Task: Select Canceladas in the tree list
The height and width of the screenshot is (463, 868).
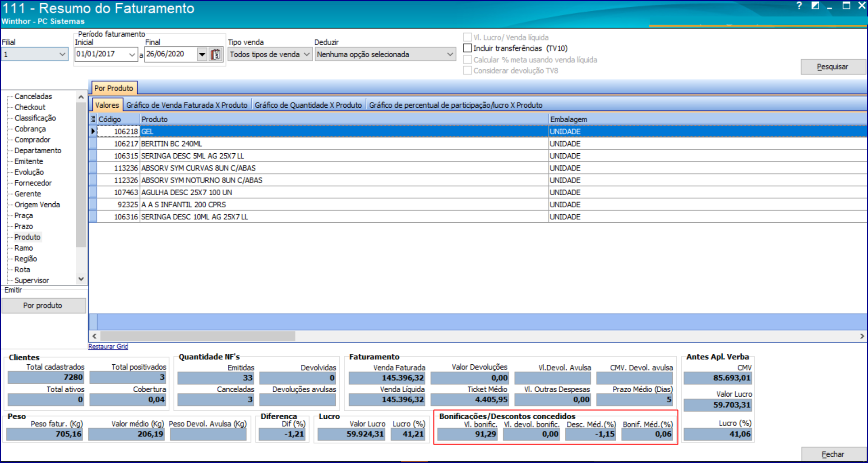Action: [x=33, y=96]
